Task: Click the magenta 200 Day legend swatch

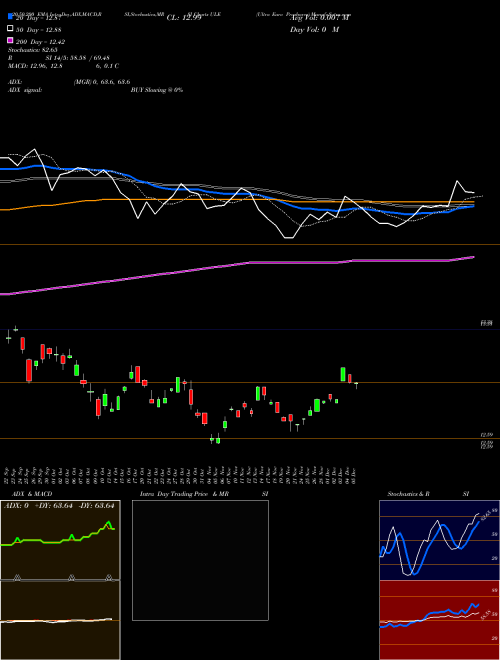Action: (x=11, y=40)
